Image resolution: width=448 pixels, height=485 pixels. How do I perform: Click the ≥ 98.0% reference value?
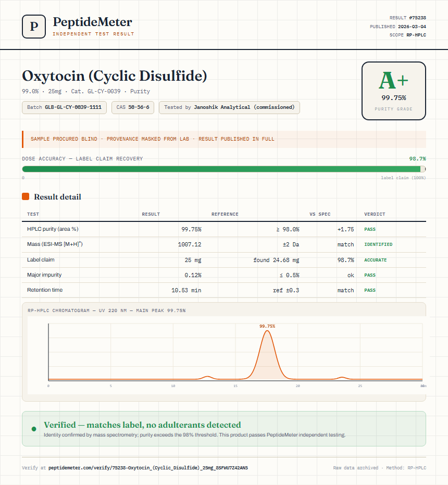coord(288,229)
